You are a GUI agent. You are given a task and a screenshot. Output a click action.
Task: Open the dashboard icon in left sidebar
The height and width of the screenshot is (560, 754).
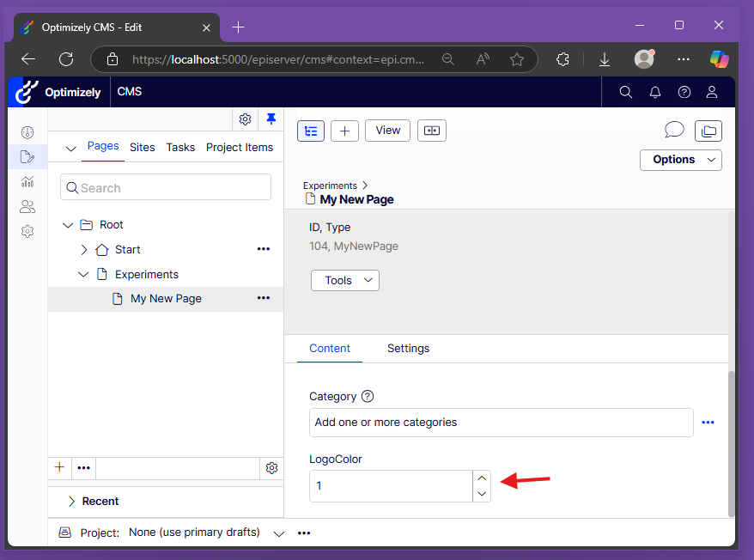click(x=27, y=132)
